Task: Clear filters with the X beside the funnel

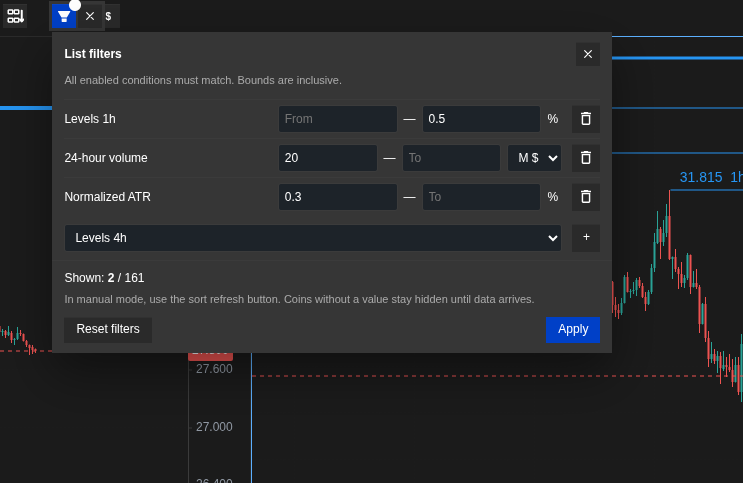Action: (x=90, y=17)
